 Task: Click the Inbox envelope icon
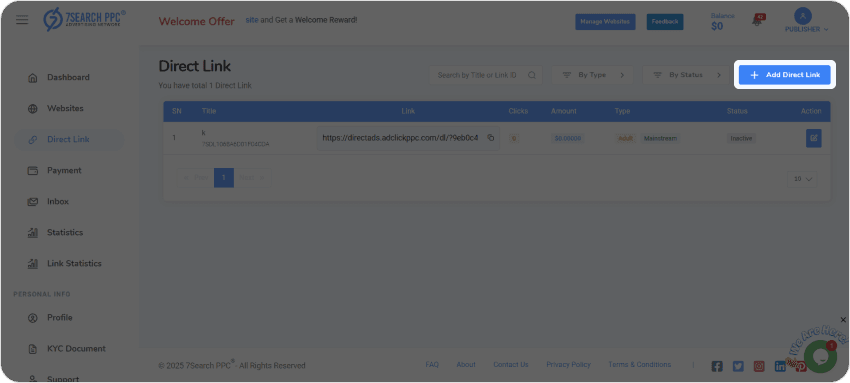point(33,202)
